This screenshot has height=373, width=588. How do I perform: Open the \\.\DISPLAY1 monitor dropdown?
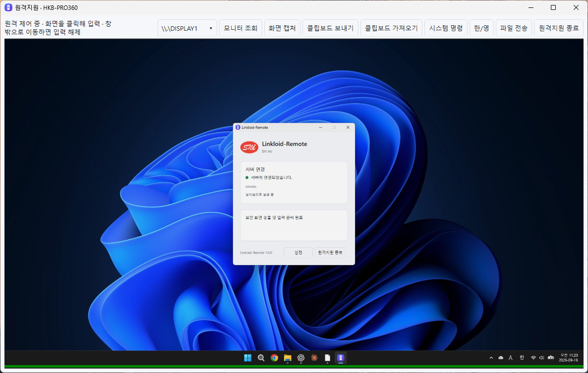pyautogui.click(x=187, y=28)
